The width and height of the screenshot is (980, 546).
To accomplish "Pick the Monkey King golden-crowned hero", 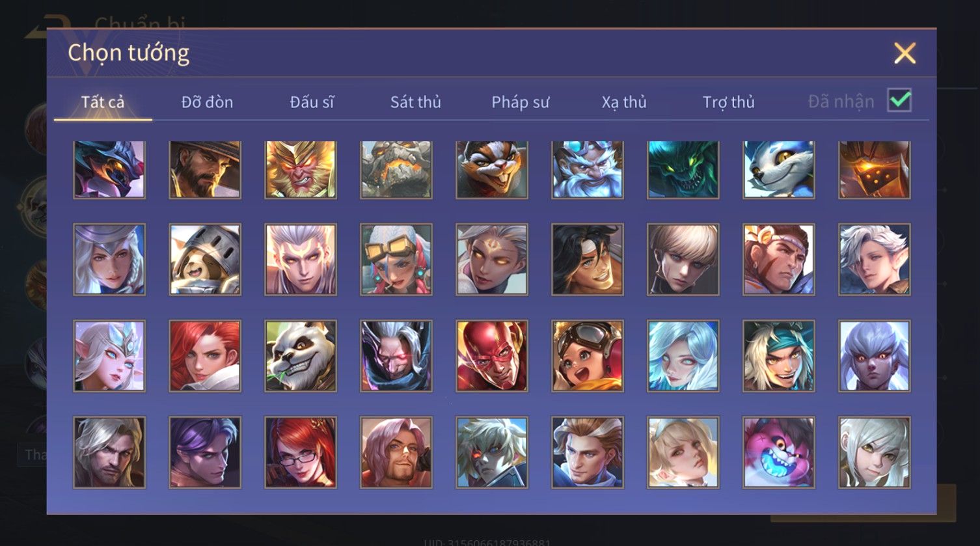I will [301, 170].
